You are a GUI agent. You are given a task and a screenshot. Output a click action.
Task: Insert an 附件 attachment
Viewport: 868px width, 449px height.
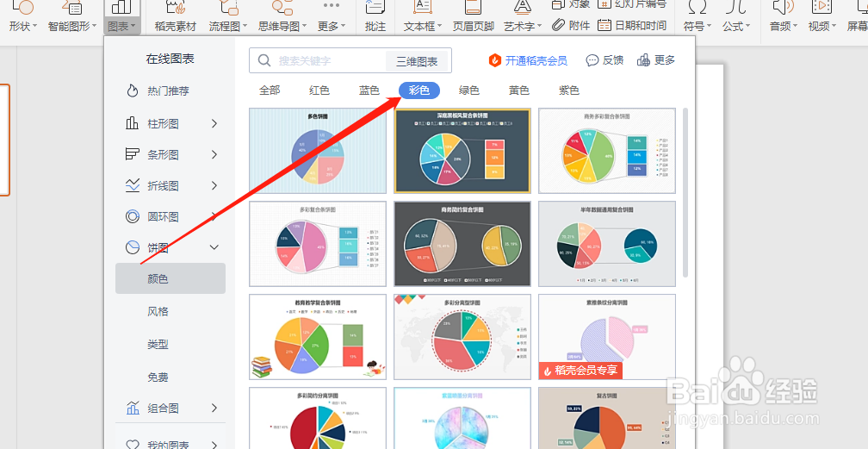pos(571,25)
